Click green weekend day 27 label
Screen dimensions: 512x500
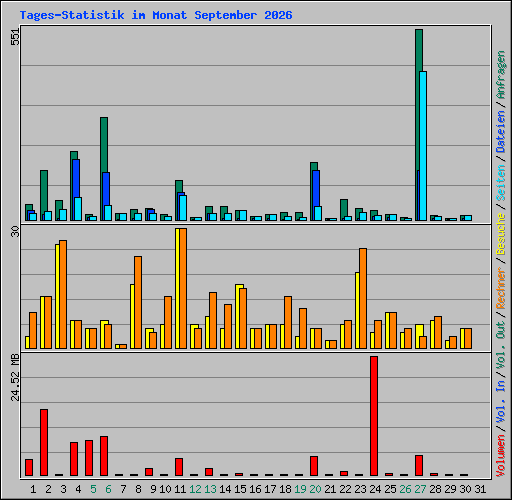click(420, 489)
